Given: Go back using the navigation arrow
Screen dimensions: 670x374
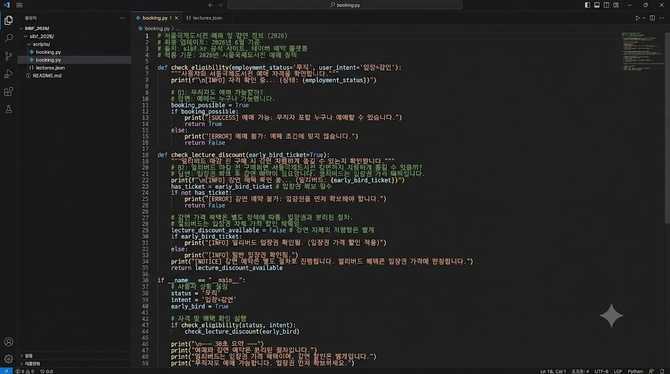Looking at the screenshot, I should point(210,5).
